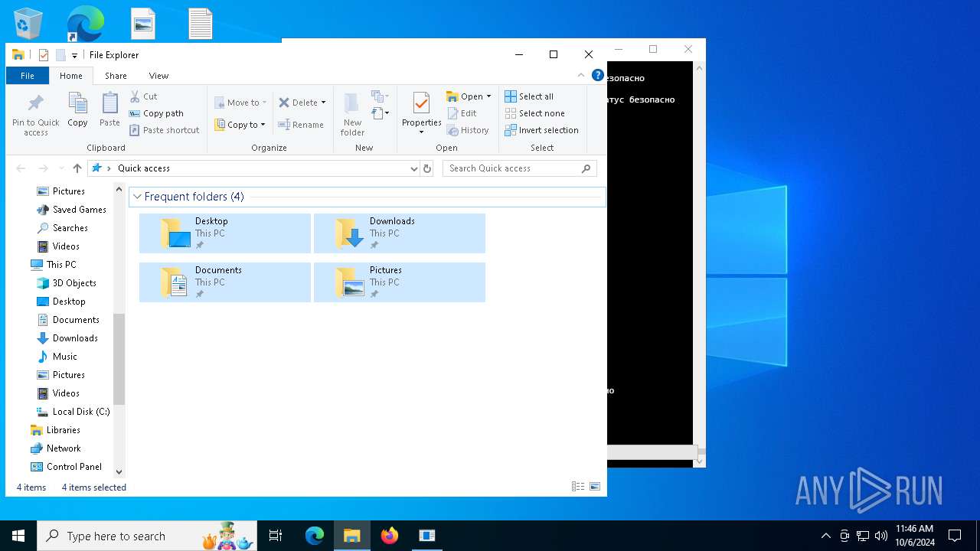Viewport: 980px width, 551px height.
Task: Click the Windows Start button
Action: [18, 536]
